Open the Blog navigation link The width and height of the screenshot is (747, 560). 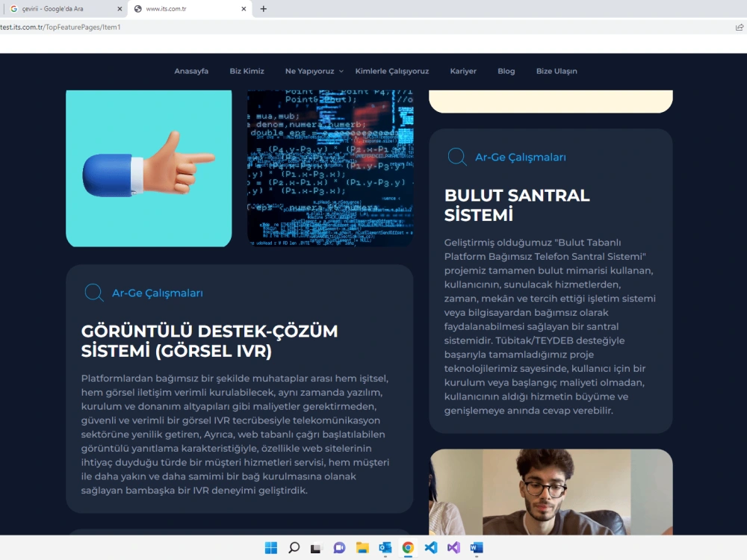click(506, 71)
